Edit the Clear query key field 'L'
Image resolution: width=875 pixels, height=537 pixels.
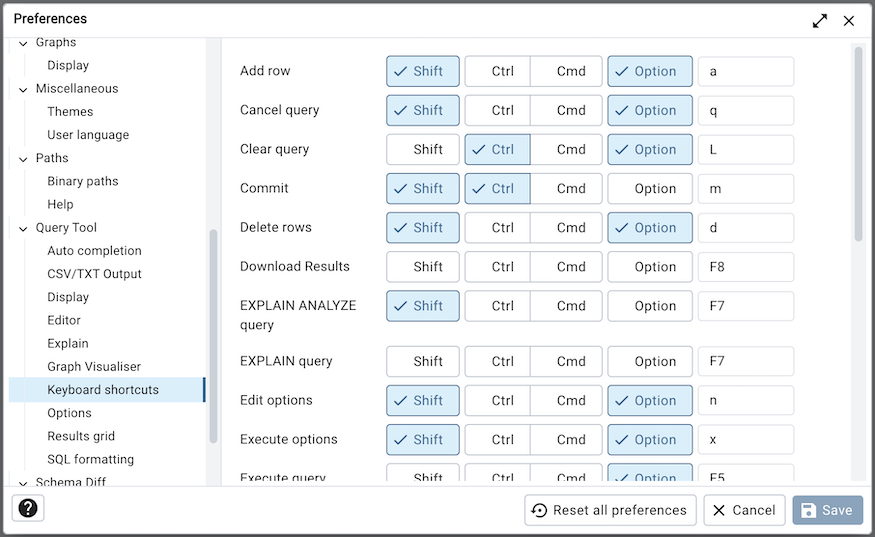746,150
